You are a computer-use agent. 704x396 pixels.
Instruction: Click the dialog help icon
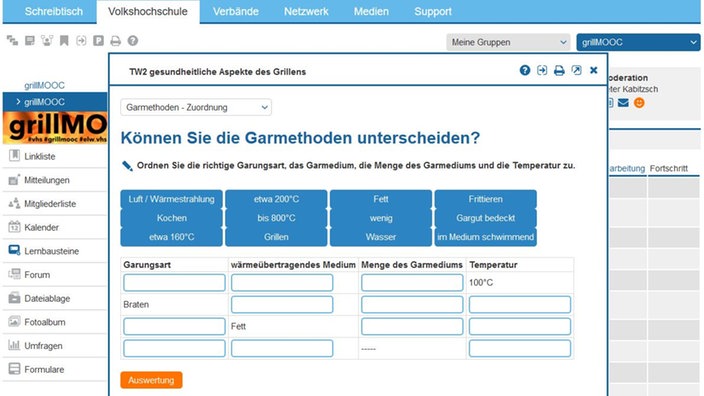(x=525, y=70)
